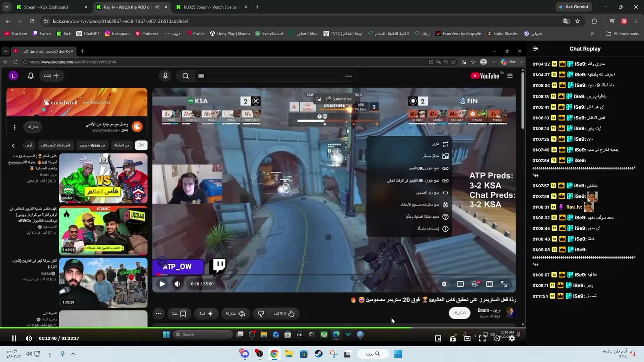Open Steam from the taskbar
The image size is (644, 362).
pos(318,354)
